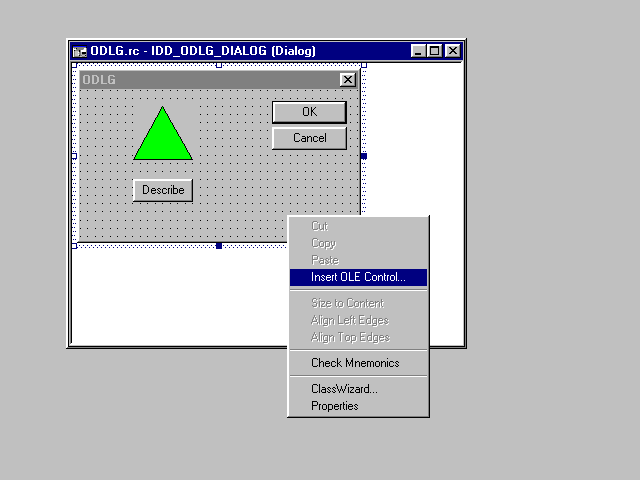Minimize the ODLG.rc editor window
640x480 pixels.
point(418,50)
